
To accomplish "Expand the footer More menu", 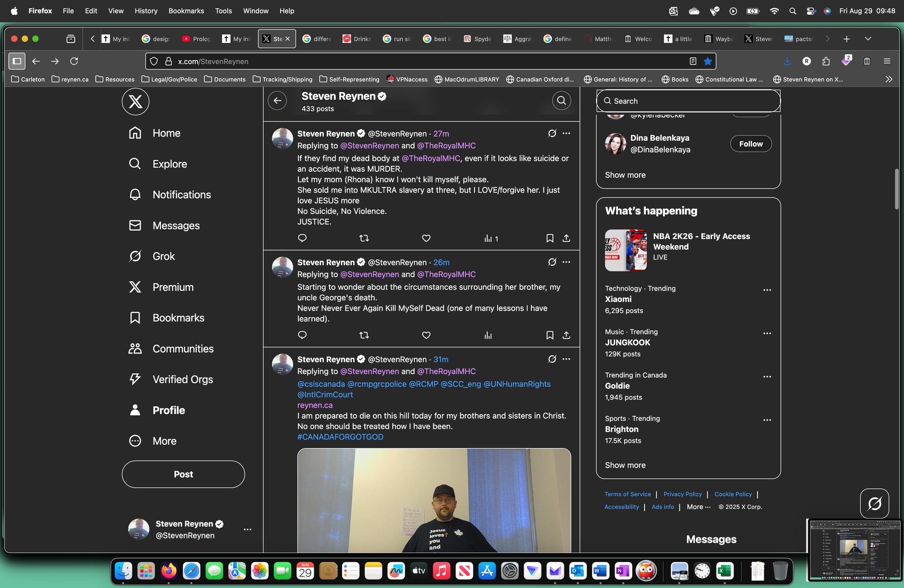I will click(x=699, y=507).
